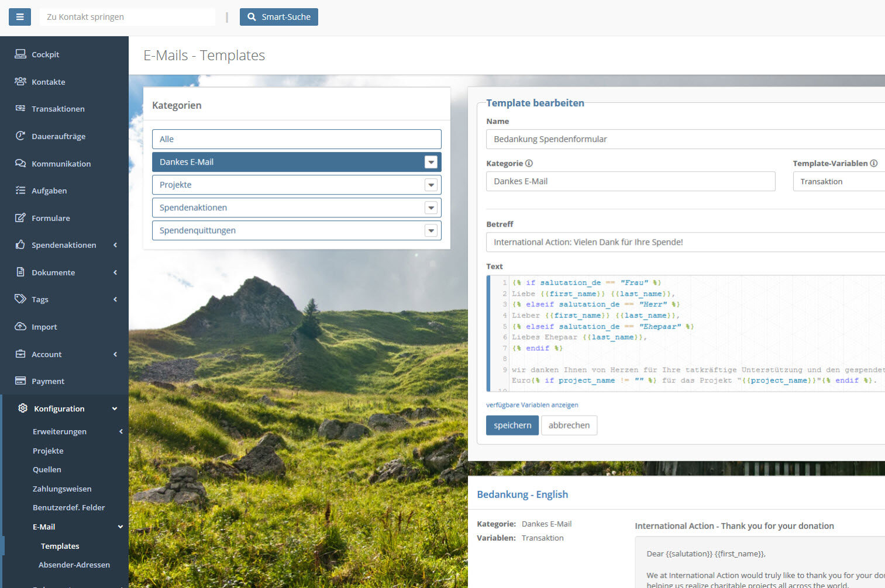Click the abbrechen button
This screenshot has width=885, height=588.
coord(569,426)
